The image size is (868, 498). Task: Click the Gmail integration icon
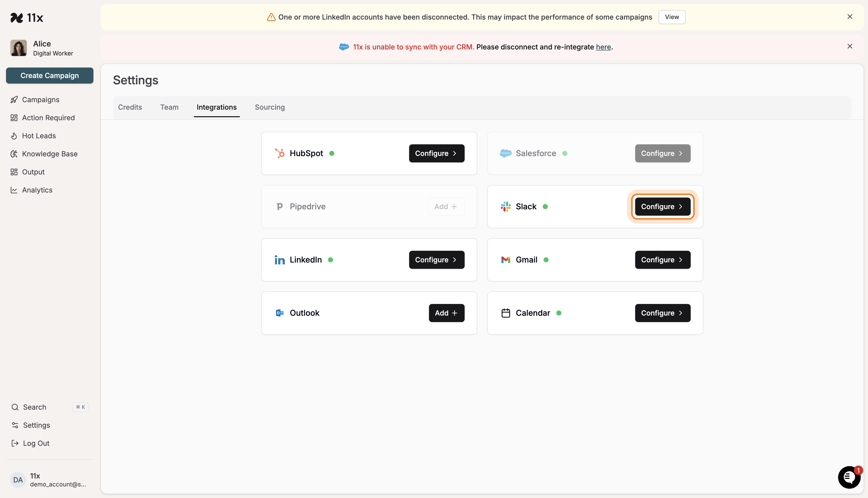[x=506, y=260]
